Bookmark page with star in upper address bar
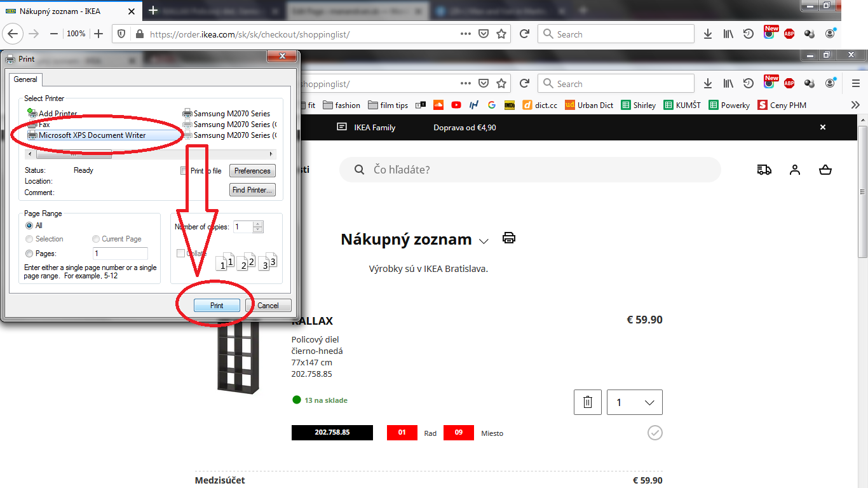 (x=501, y=34)
